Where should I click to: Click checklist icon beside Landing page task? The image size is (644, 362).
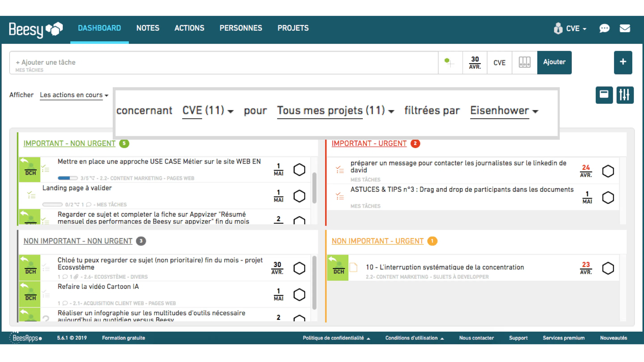point(32,195)
